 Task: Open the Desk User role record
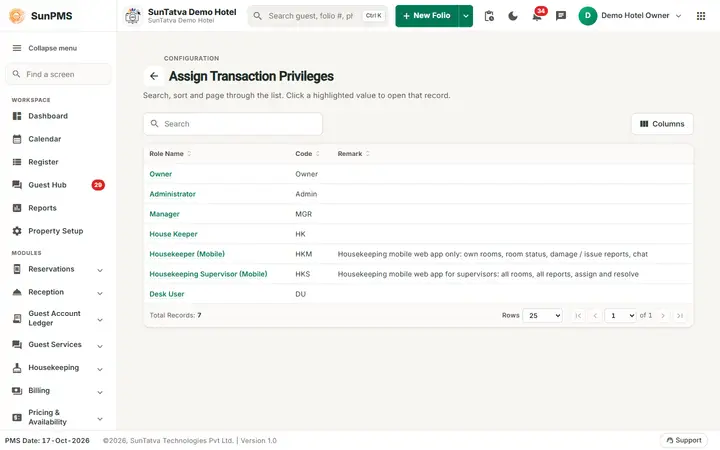[167, 294]
